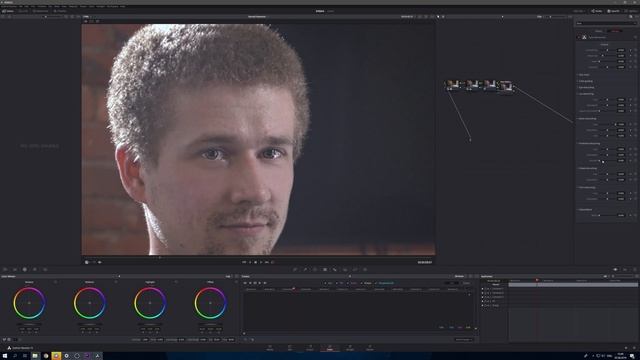Switch to the Deliver page
The width and height of the screenshot is (640, 360).
[x=370, y=348]
